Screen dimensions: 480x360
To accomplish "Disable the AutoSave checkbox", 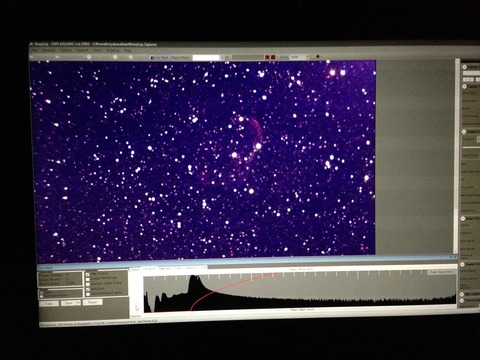I will 88,289.
